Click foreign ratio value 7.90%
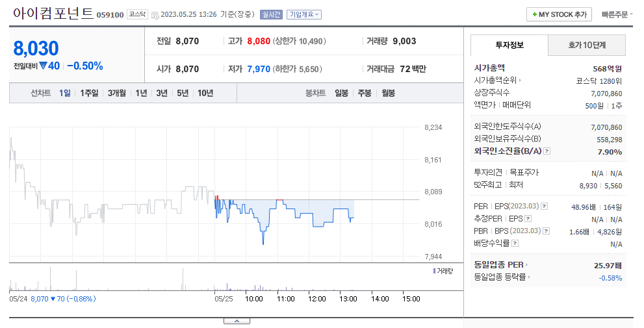Viewport: 644px width, 328px height. pos(610,152)
